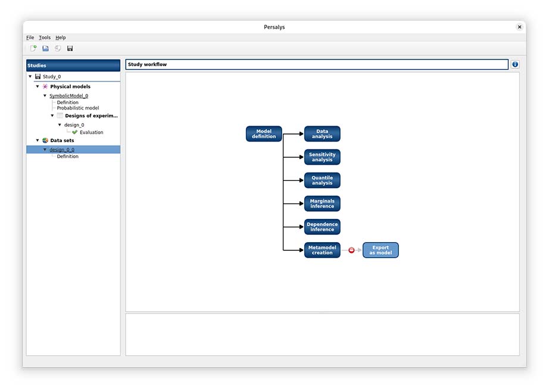This screenshot has height=392, width=549.
Task: Click the Quantile analysis workflow button
Action: 322,180
